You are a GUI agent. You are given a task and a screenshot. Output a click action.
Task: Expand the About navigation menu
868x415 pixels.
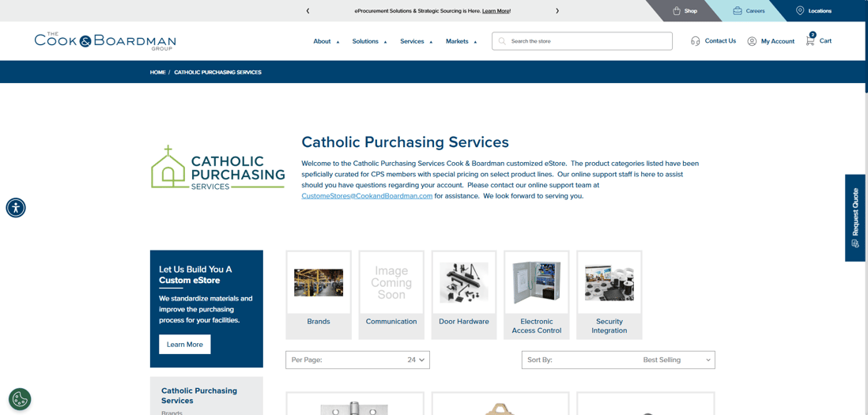326,41
